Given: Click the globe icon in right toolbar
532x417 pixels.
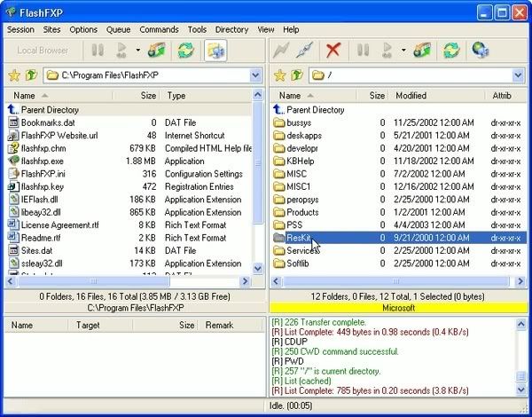Looking at the screenshot, I should (481, 51).
